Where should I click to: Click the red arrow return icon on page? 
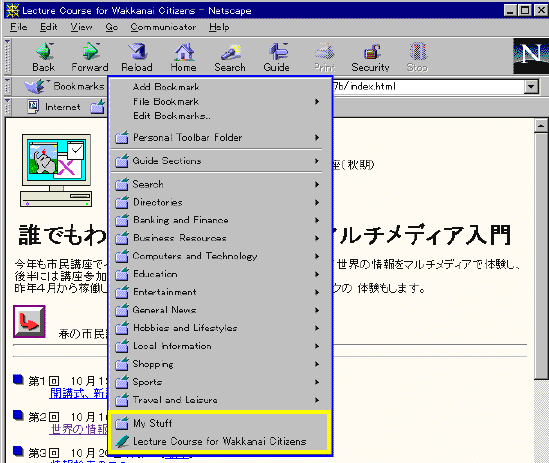tap(29, 322)
